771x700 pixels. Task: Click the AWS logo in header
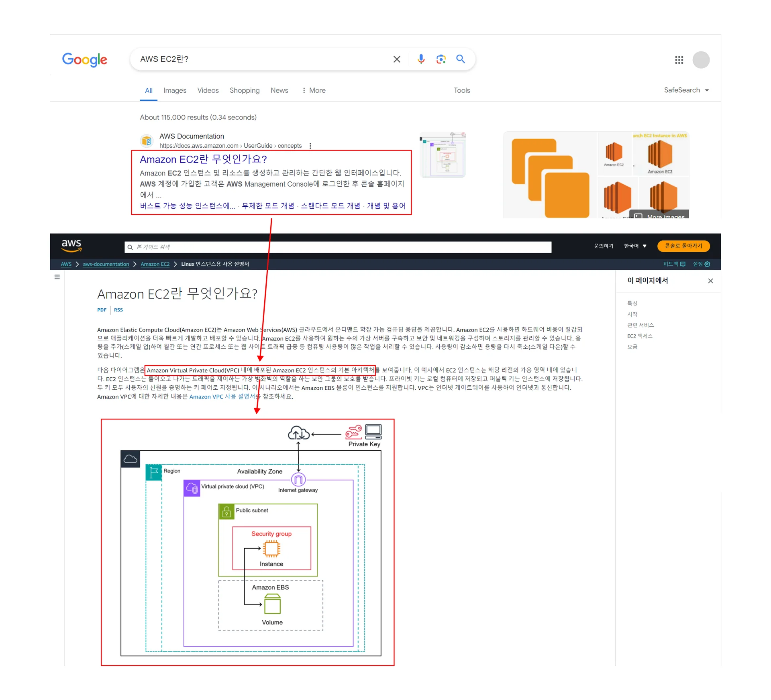(71, 245)
